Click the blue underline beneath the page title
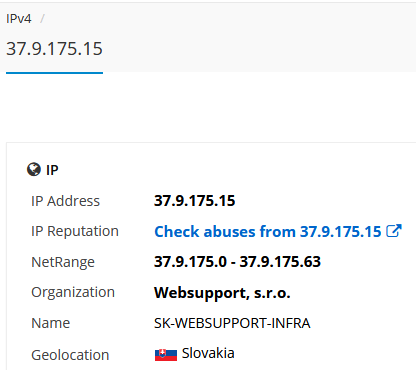The width and height of the screenshot is (416, 370). [54, 73]
